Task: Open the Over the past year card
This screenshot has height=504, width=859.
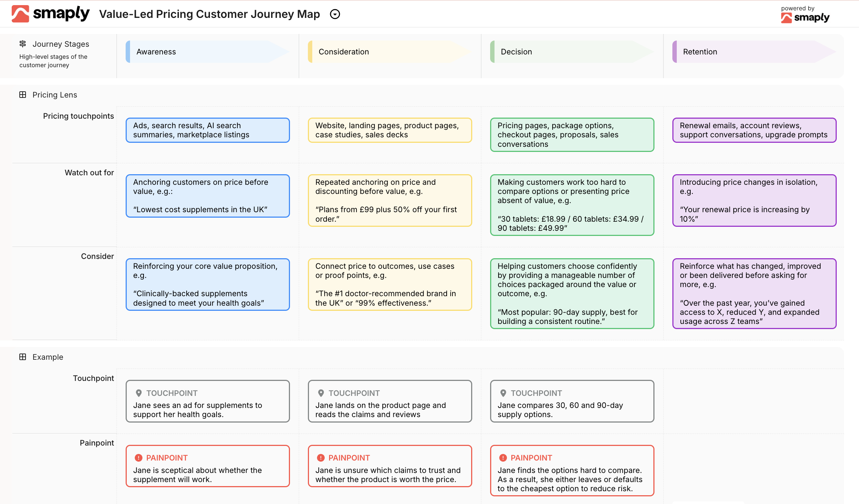Action: [754, 294]
